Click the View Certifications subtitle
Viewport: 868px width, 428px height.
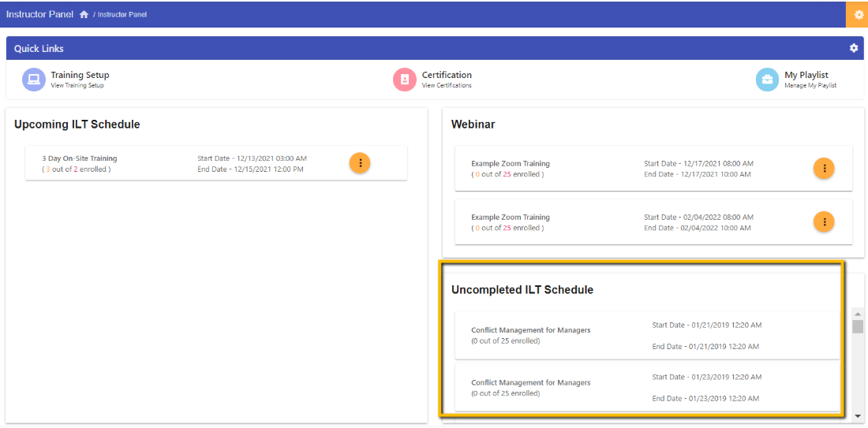pyautogui.click(x=447, y=86)
